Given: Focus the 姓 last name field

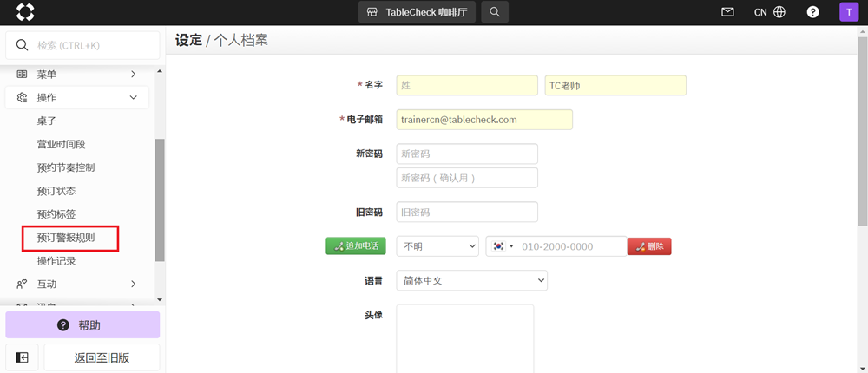Looking at the screenshot, I should (467, 85).
